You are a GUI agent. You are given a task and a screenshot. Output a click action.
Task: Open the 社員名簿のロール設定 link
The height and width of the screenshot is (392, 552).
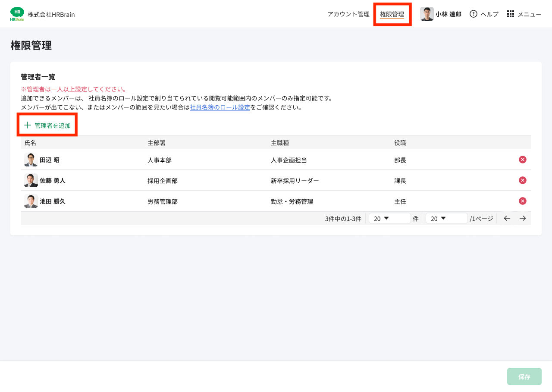coord(221,107)
